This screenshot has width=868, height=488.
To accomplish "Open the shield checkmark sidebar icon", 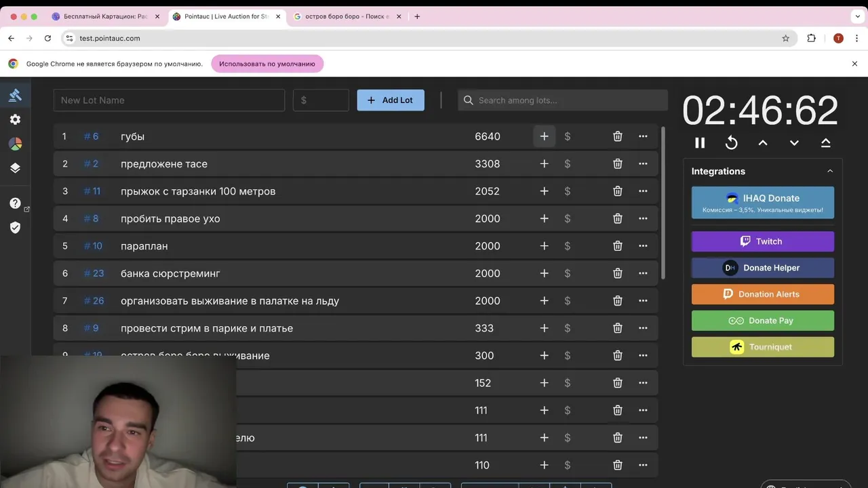I will click(x=15, y=228).
